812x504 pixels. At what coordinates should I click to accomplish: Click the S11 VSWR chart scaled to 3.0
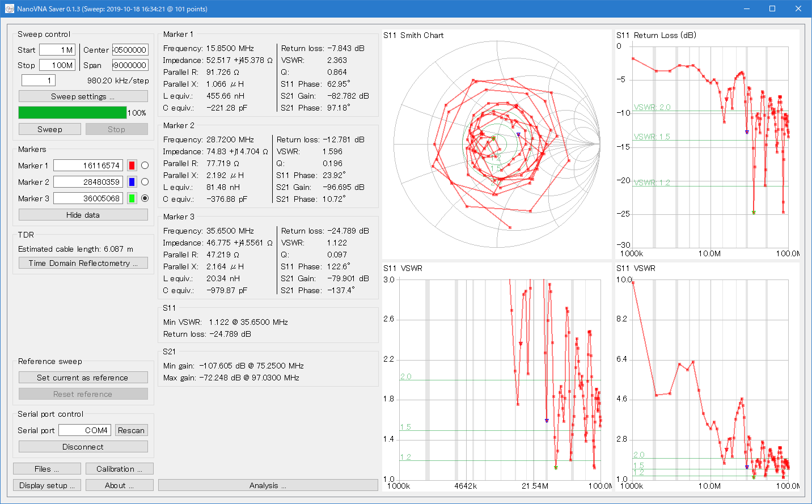click(497, 377)
